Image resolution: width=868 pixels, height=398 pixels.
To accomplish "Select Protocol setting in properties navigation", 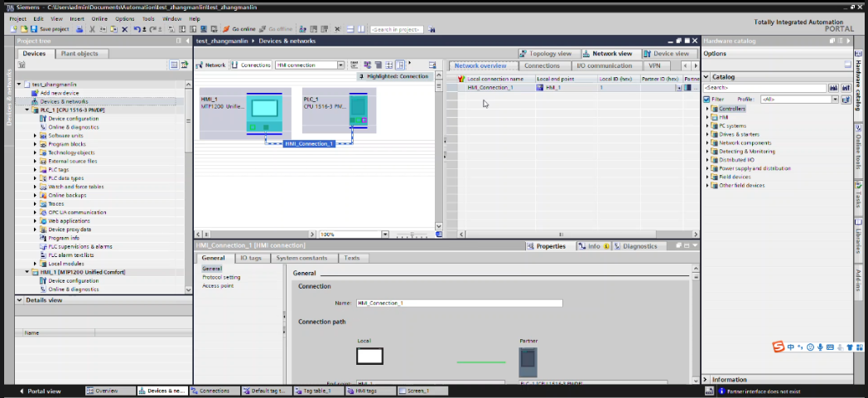I will 221,277.
